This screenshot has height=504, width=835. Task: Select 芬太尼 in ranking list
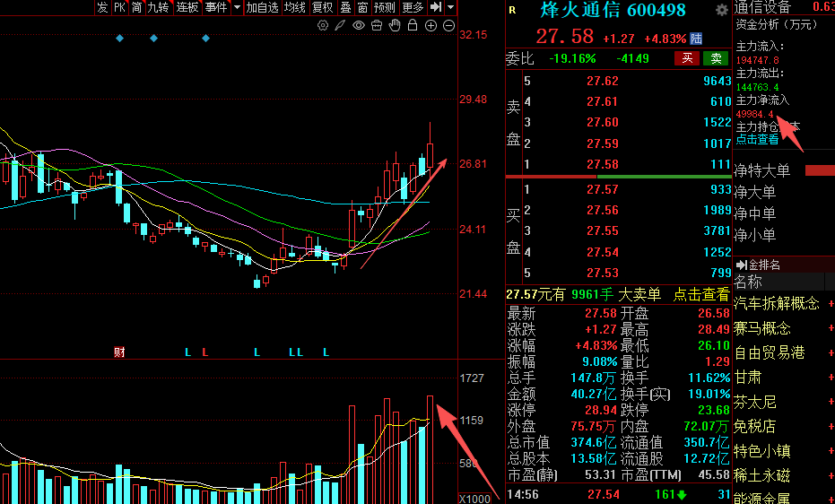pos(754,402)
